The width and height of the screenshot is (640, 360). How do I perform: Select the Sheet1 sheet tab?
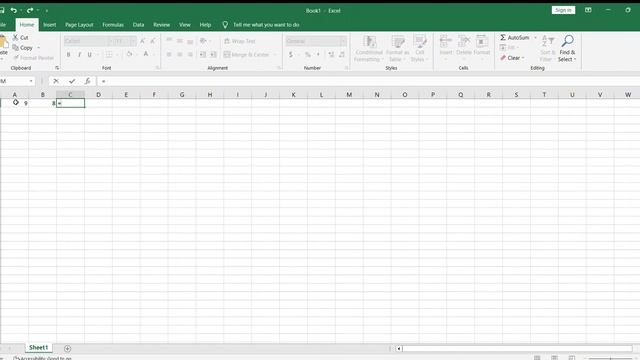[x=38, y=348]
